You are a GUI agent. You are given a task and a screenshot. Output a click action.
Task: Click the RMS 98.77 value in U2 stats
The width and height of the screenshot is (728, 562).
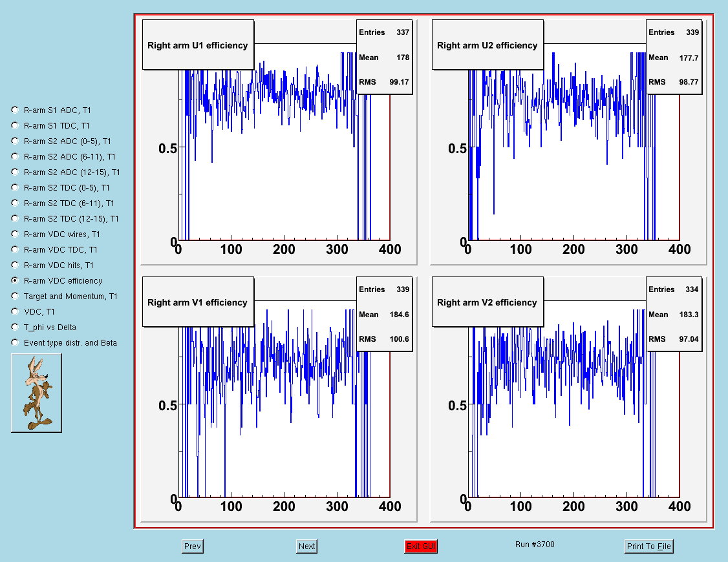click(689, 82)
